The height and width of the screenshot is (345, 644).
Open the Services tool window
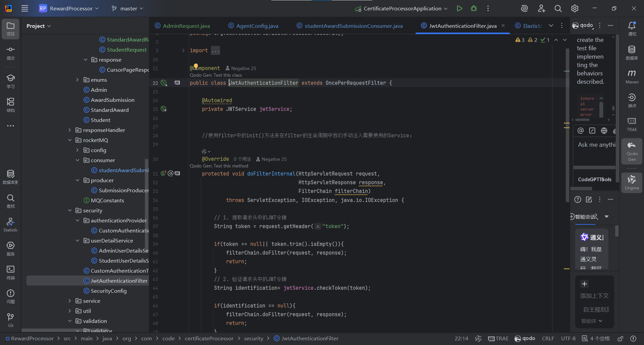click(11, 249)
